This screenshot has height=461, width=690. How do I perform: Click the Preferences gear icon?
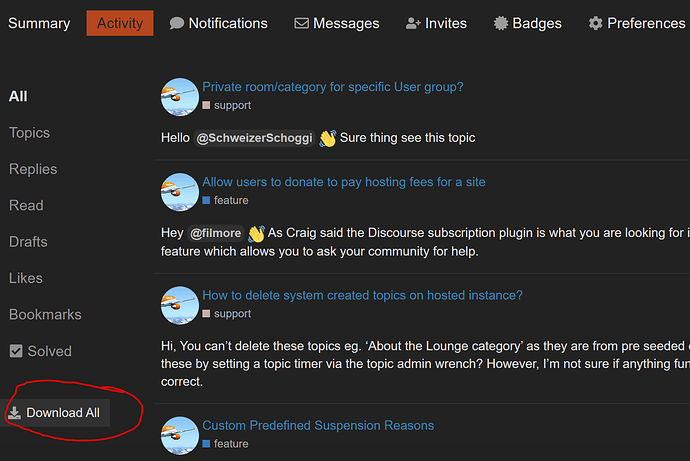pos(596,23)
